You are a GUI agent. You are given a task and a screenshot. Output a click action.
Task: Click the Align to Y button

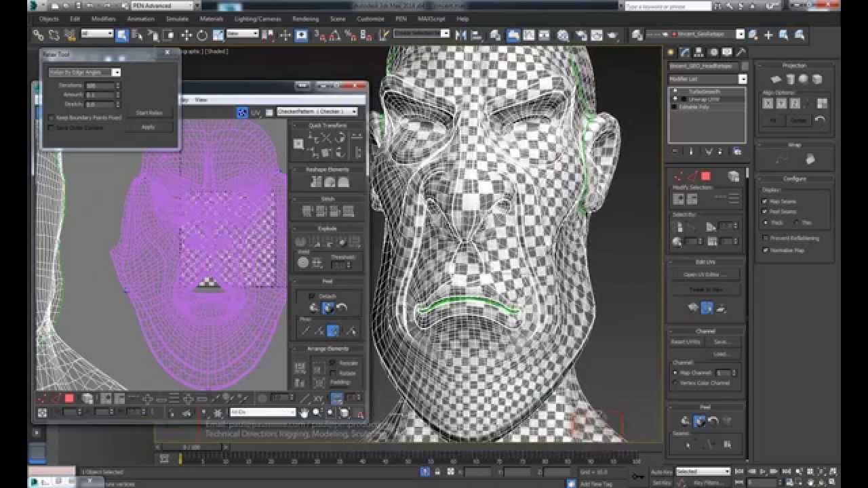781,104
